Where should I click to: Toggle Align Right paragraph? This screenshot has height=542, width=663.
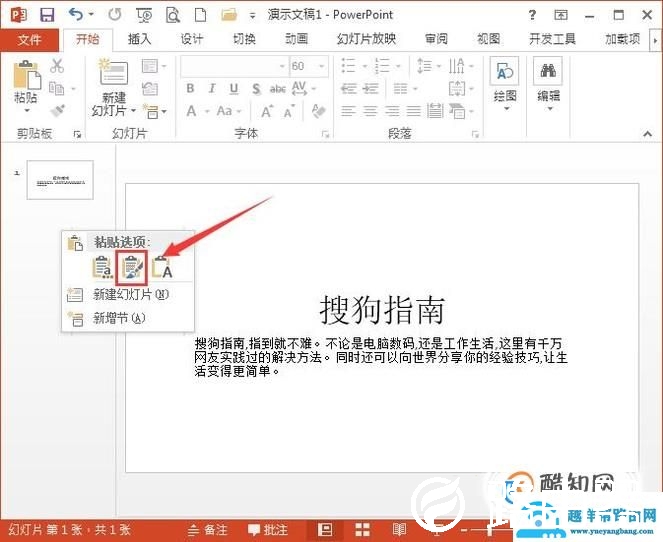coord(392,111)
